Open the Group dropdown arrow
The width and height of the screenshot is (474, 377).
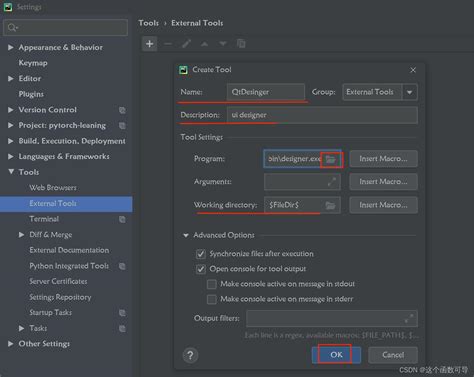(x=410, y=92)
